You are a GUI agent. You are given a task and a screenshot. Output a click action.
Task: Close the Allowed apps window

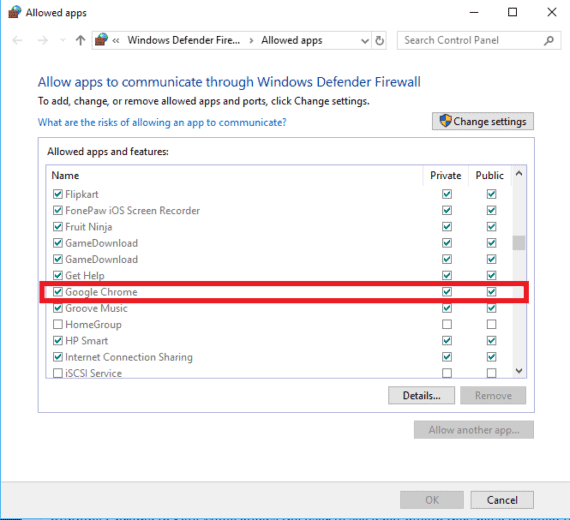(x=552, y=12)
